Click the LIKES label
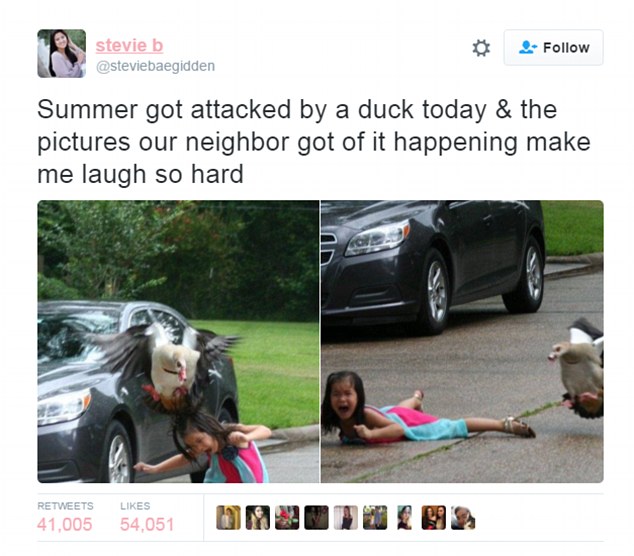Screen dimensions: 634x556 135,506
